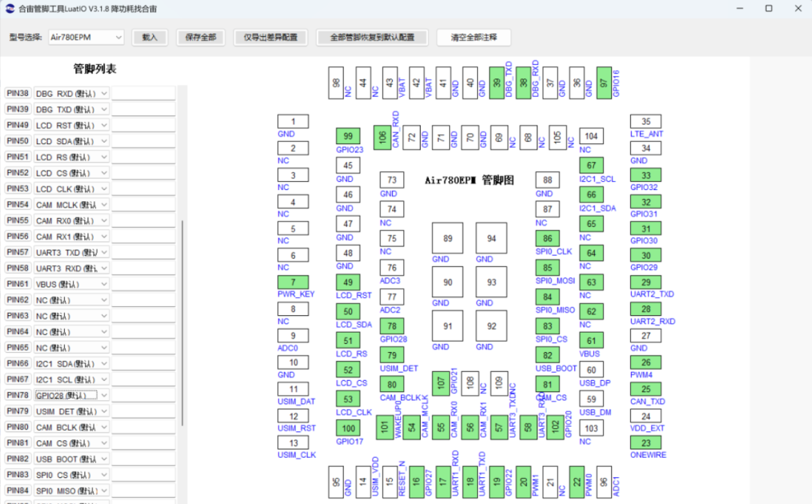Click pin 29 UART2_TXD in the diagram
The image size is (812, 504).
pos(646,282)
